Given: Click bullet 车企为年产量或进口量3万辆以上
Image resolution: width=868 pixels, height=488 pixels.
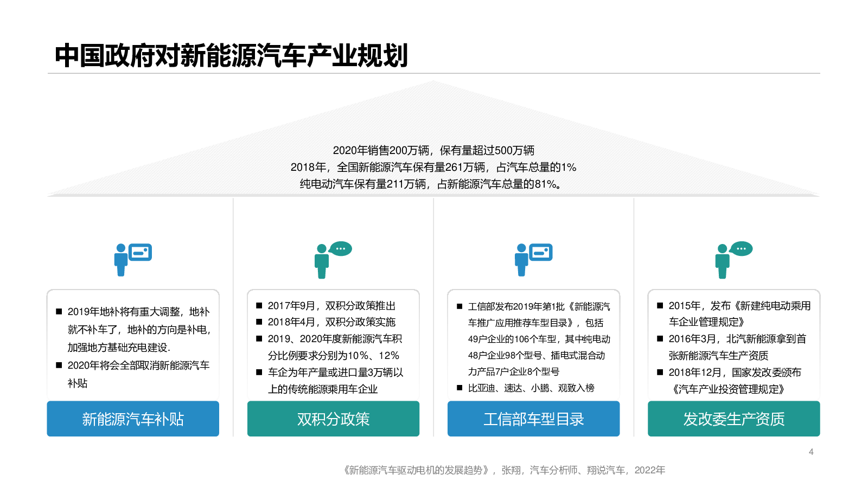Looking at the screenshot, I should [x=330, y=381].
